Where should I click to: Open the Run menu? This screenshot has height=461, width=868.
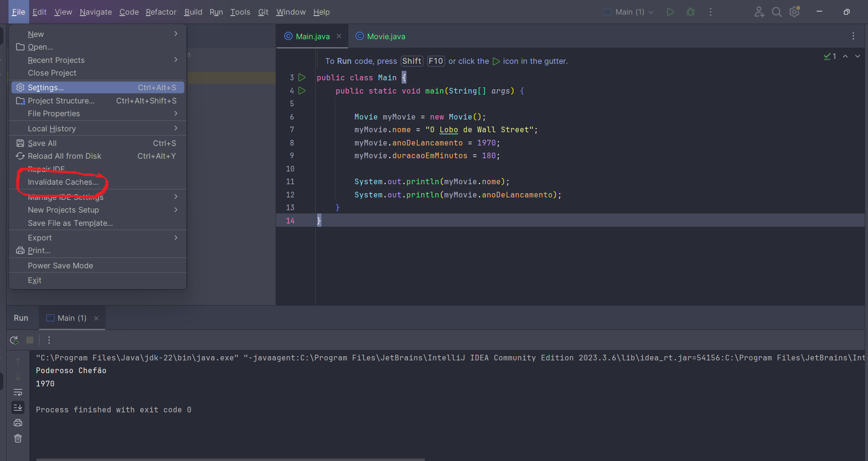tap(216, 12)
